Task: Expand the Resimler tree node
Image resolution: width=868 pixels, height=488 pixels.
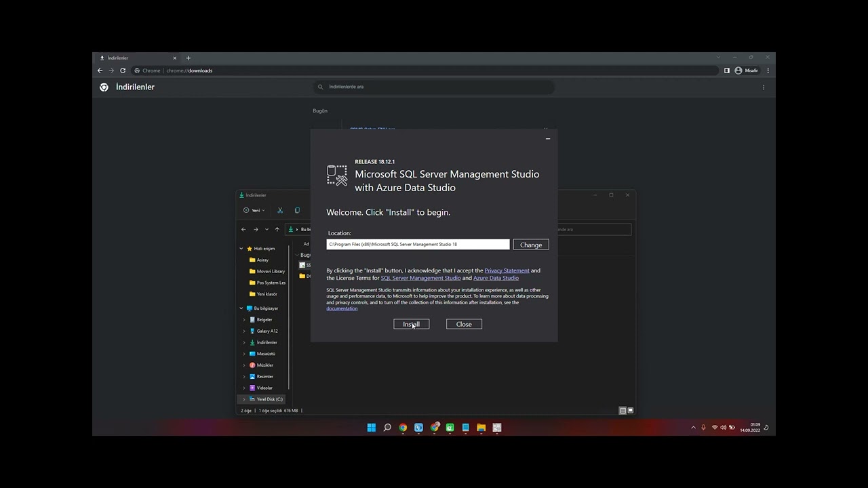Action: click(x=244, y=376)
